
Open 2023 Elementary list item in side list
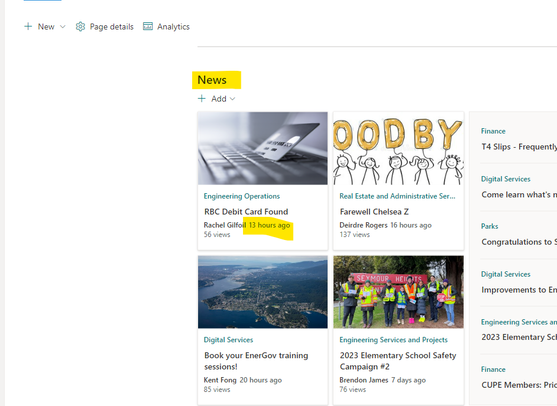(x=519, y=337)
